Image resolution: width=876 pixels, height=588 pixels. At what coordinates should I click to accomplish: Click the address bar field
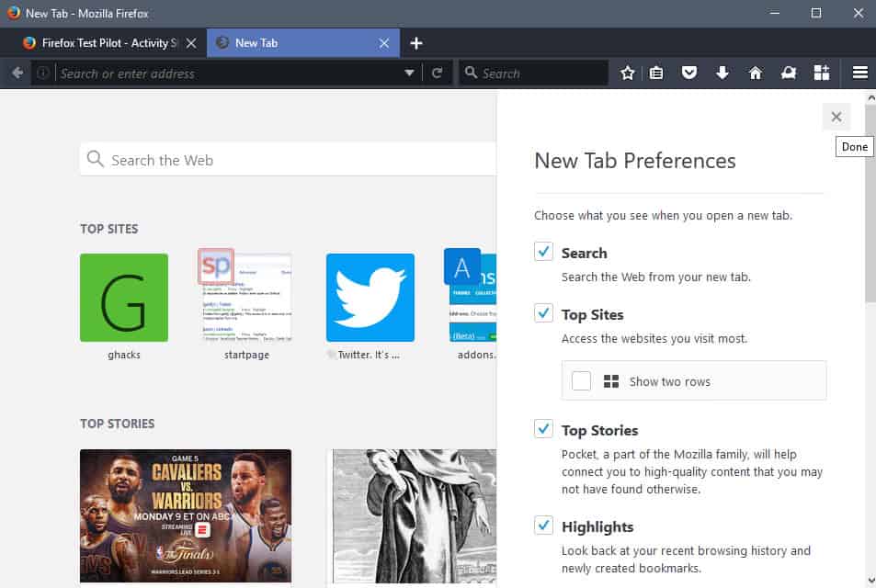point(229,73)
